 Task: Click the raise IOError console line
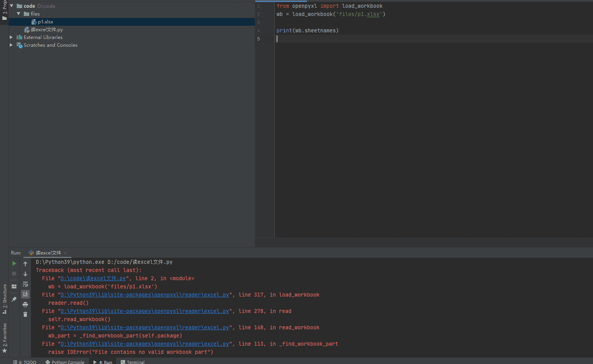coord(131,352)
